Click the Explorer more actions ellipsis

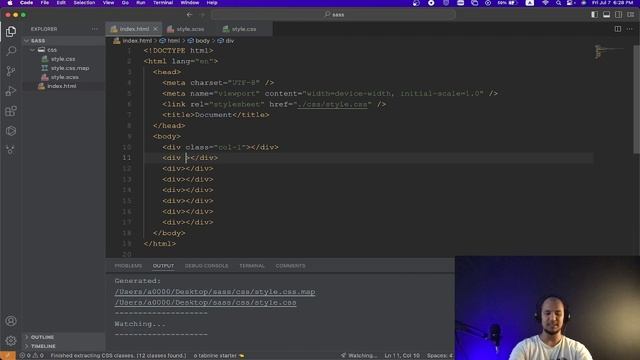pos(95,29)
